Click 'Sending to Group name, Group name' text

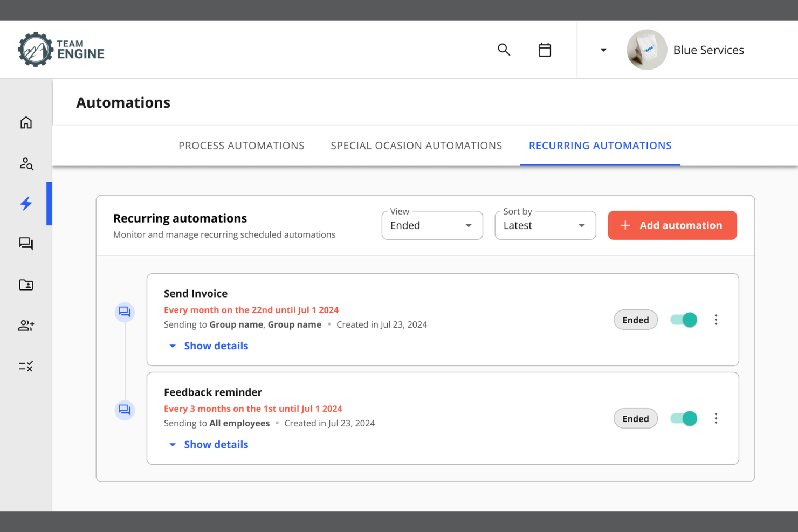(x=243, y=324)
